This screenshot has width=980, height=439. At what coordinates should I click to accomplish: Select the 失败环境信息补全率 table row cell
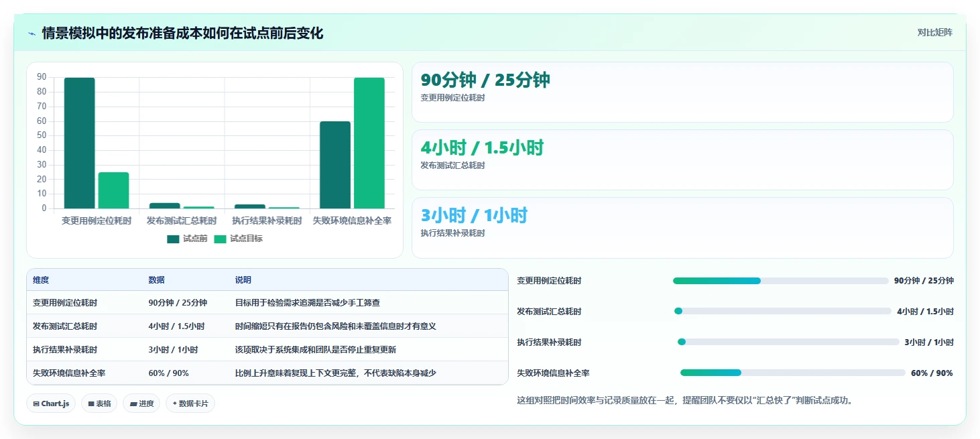(x=69, y=373)
